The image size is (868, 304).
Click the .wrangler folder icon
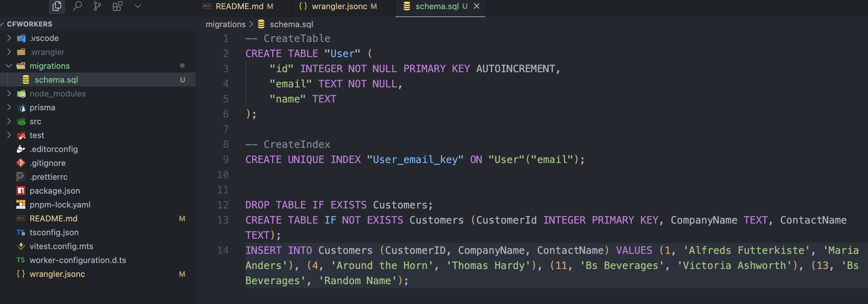pos(21,52)
